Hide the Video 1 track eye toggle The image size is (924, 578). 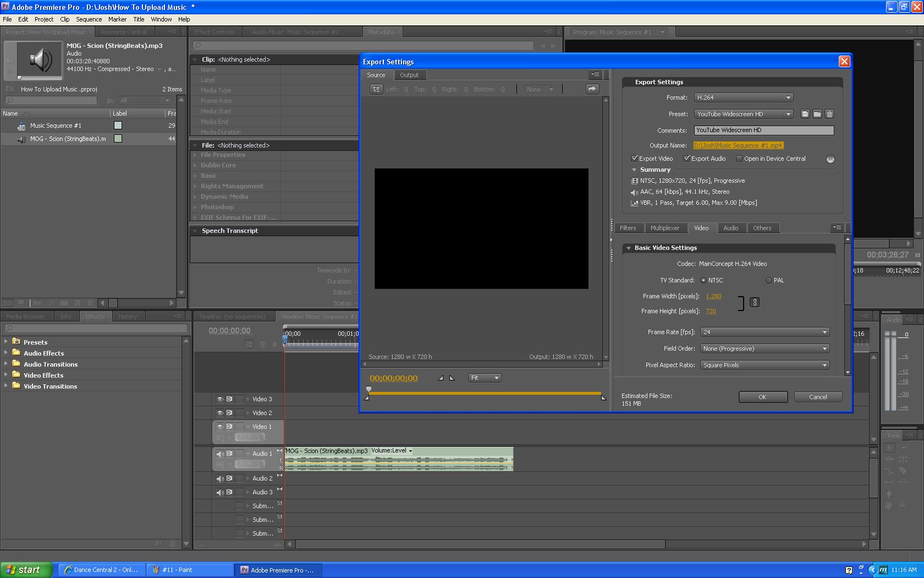pyautogui.click(x=220, y=427)
